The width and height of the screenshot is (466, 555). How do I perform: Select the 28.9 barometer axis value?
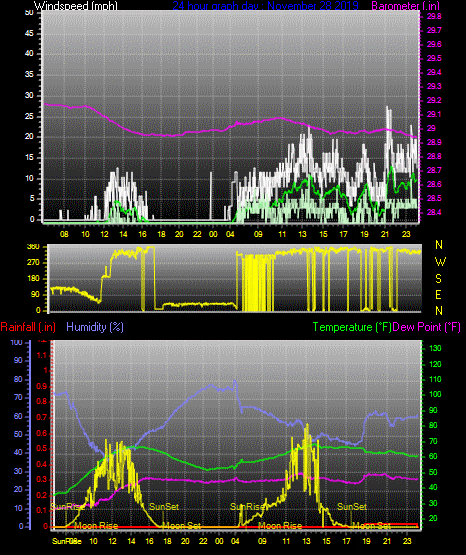click(x=434, y=142)
